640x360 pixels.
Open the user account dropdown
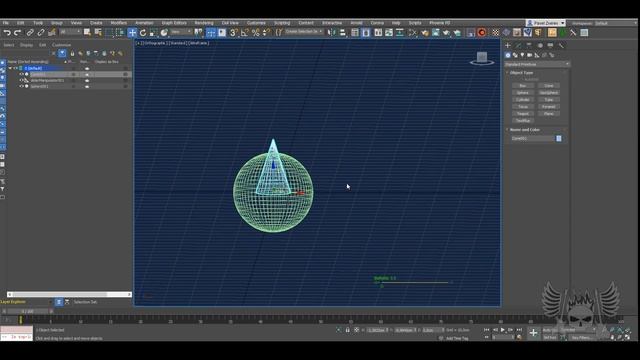click(546, 23)
